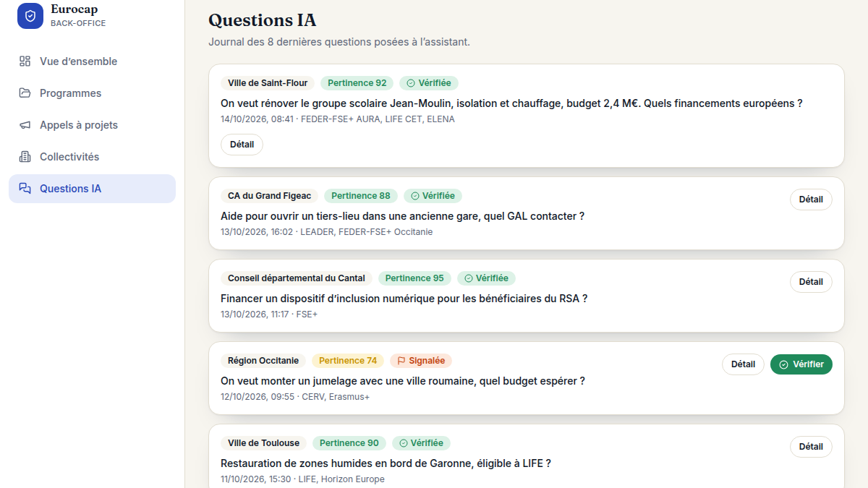Click the flag icon in the Signalée badge
The width and height of the screenshot is (868, 488).
click(401, 361)
